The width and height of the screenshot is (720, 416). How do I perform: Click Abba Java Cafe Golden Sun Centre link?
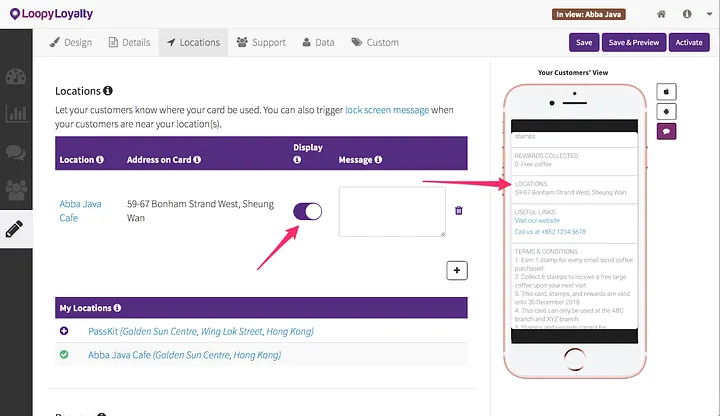tap(184, 355)
